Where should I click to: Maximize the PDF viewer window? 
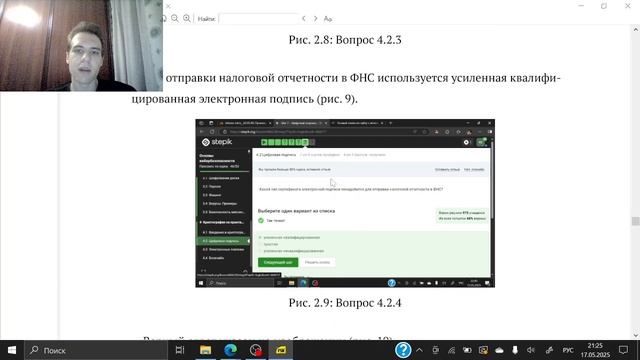pyautogui.click(x=604, y=6)
